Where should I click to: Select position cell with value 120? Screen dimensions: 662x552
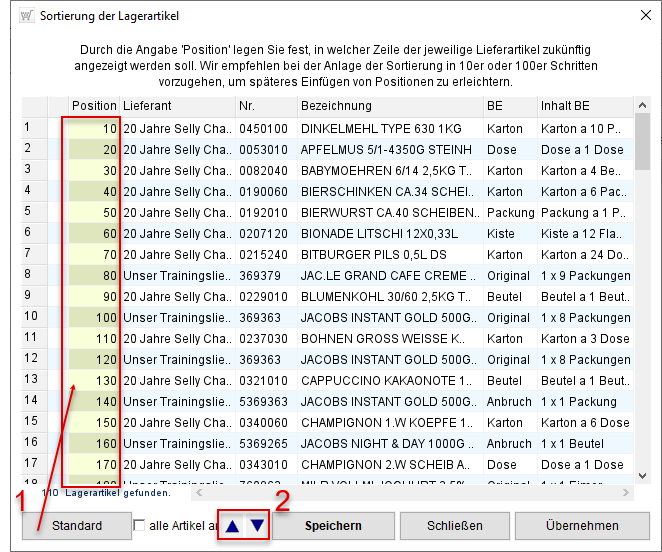(x=94, y=360)
